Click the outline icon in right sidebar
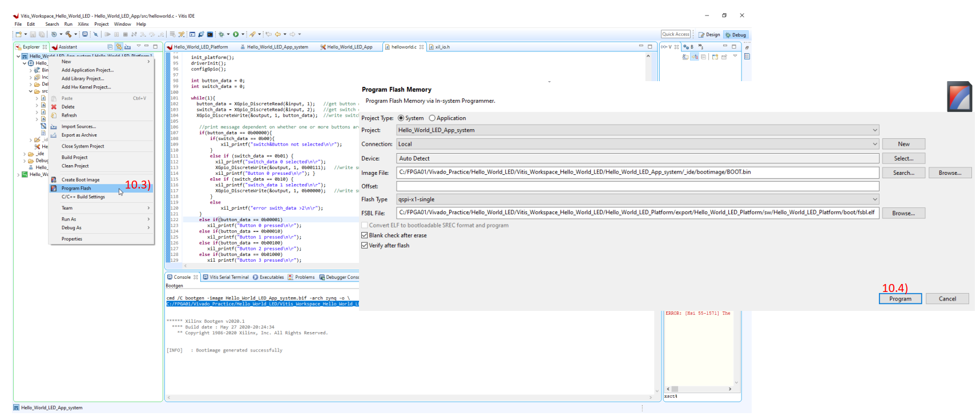 [x=747, y=57]
